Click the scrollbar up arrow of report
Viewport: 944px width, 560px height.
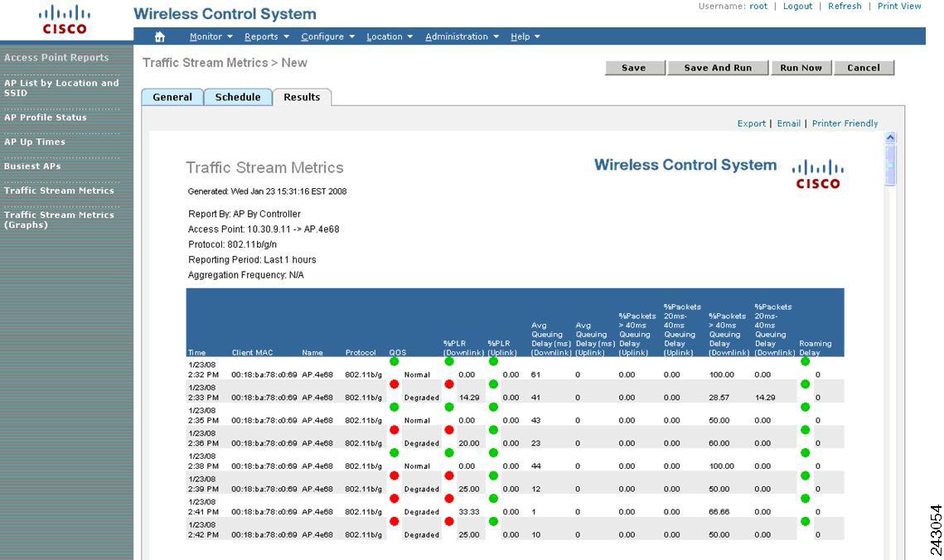pos(890,138)
